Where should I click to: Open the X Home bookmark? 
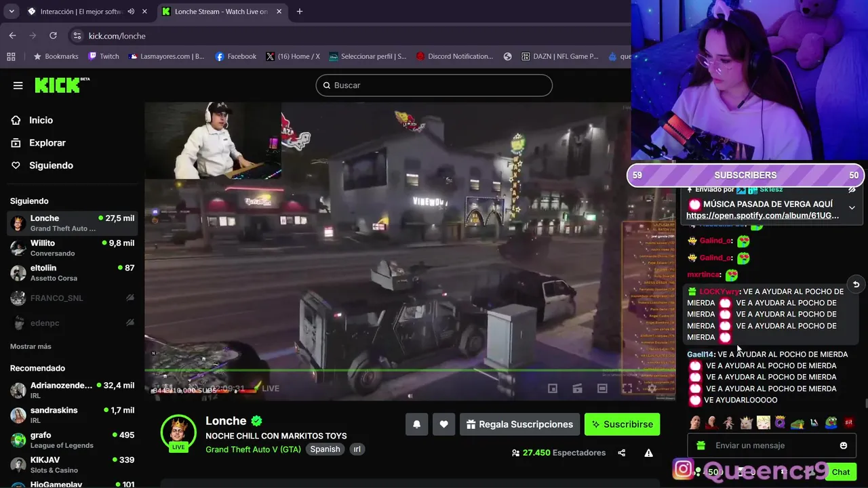tap(293, 56)
